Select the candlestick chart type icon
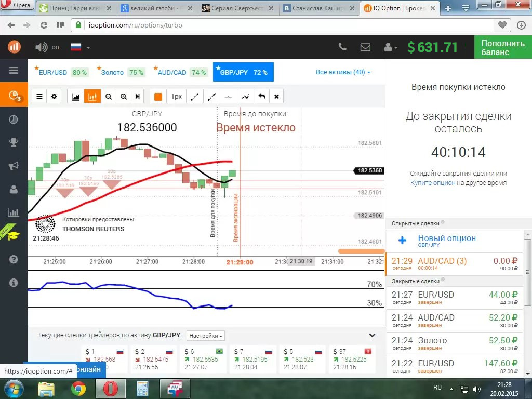 [93, 97]
